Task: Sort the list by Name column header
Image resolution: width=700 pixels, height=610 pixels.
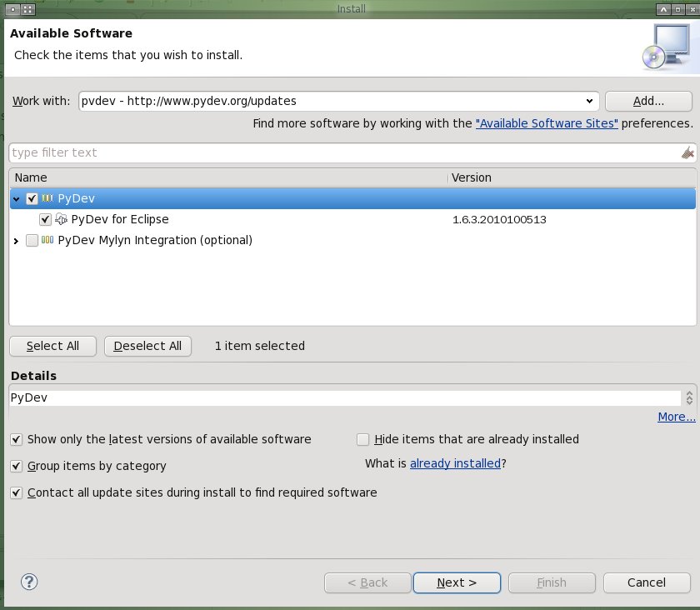Action: point(228,177)
